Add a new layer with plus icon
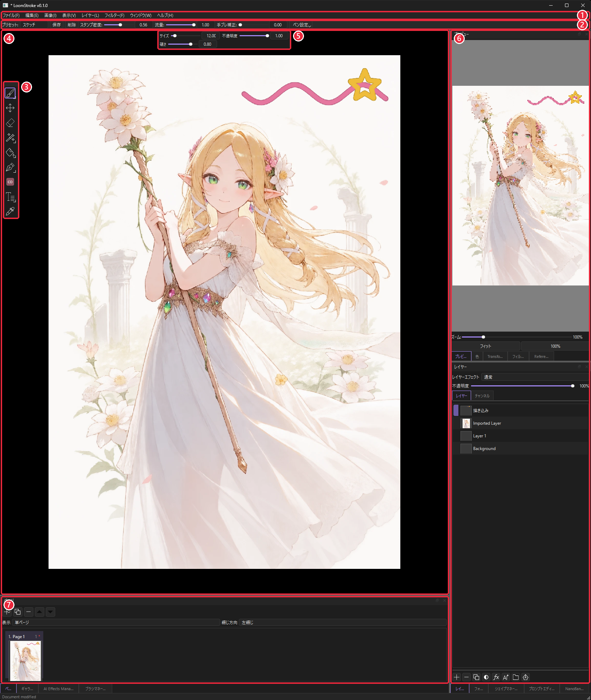591x700 pixels. [x=457, y=677]
